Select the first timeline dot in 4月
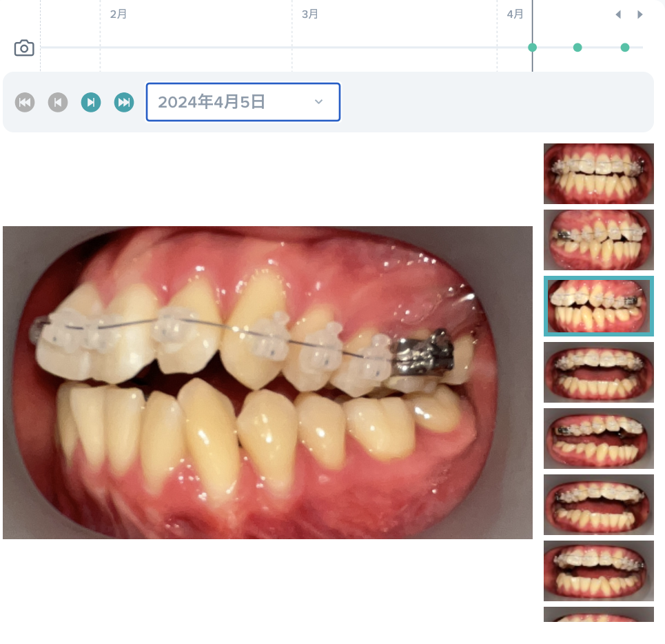 point(532,48)
